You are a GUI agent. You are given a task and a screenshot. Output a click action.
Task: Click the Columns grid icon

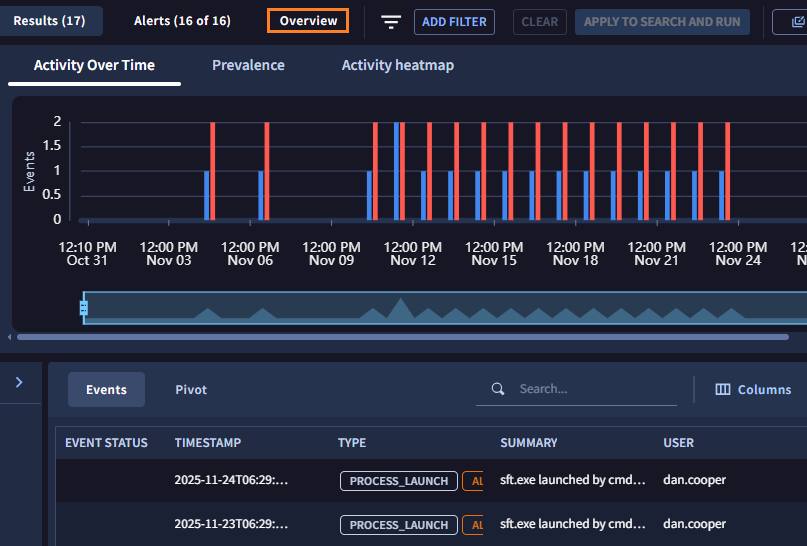723,389
